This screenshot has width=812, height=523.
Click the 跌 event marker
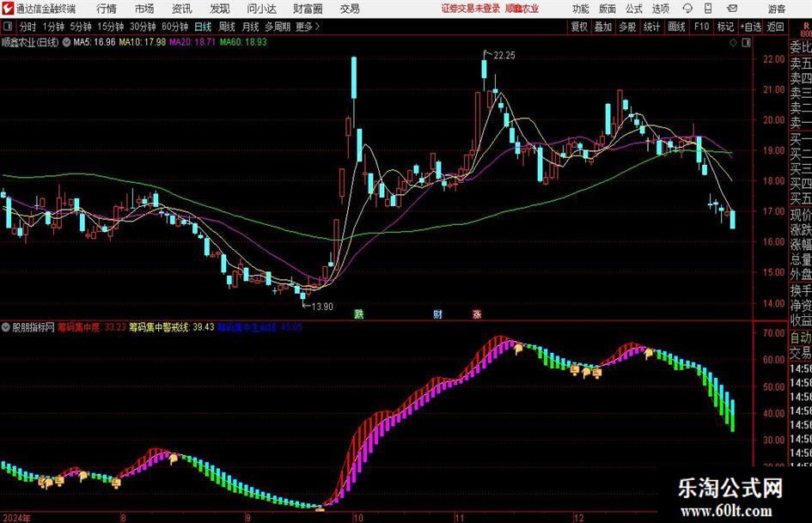[358, 313]
